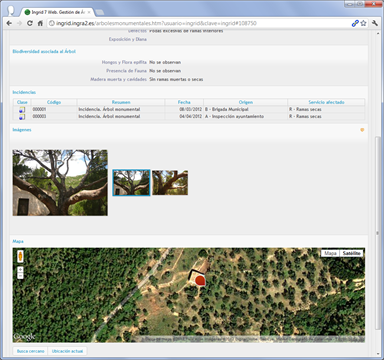This screenshot has width=384, height=360.
Task: Click the Ubicación actual button
Action: click(x=68, y=351)
